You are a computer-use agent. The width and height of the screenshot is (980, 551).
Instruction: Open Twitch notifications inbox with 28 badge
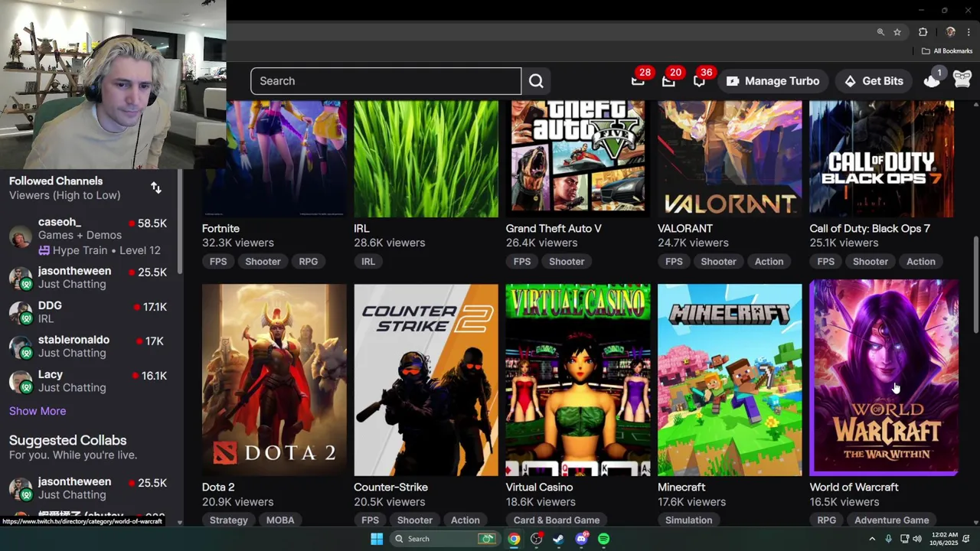pyautogui.click(x=638, y=81)
